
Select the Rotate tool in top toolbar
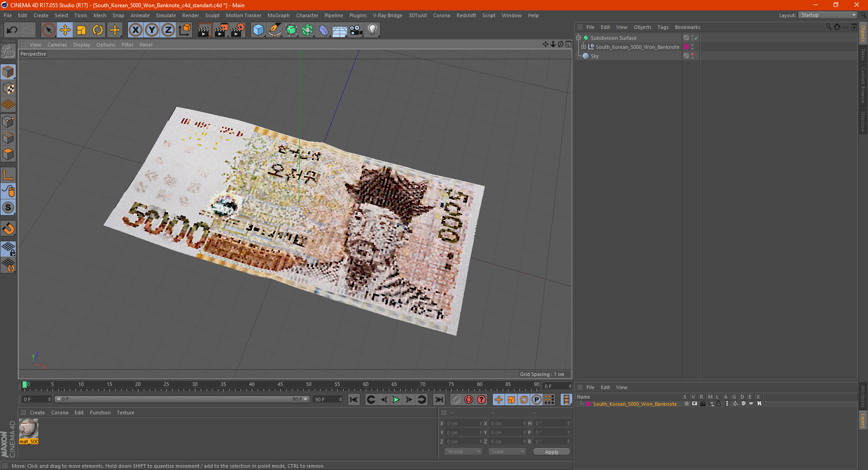98,30
